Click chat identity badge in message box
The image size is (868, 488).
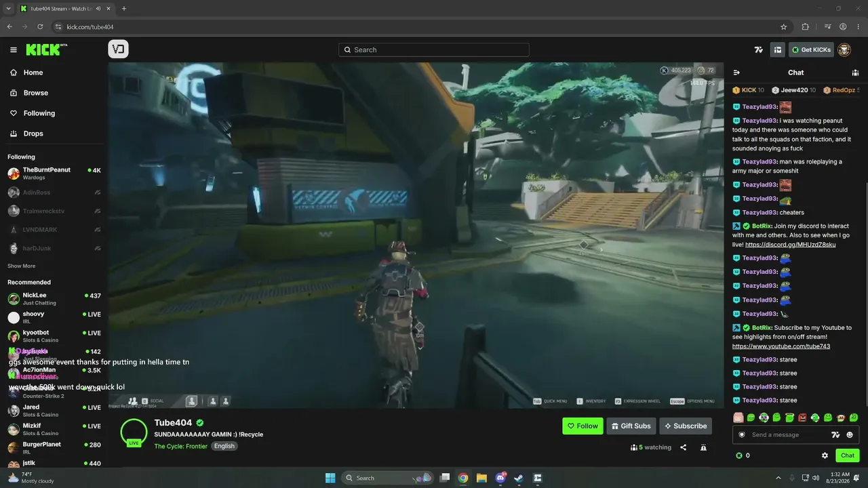pos(742,435)
